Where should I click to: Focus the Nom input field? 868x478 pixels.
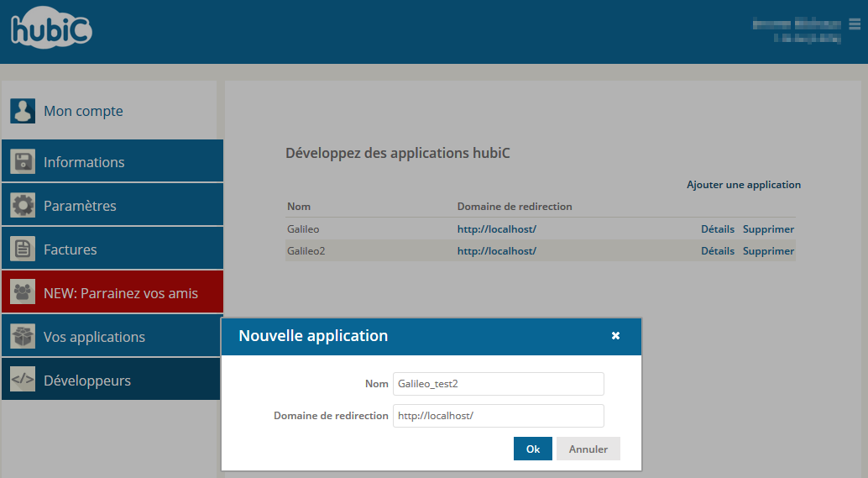[x=498, y=384]
